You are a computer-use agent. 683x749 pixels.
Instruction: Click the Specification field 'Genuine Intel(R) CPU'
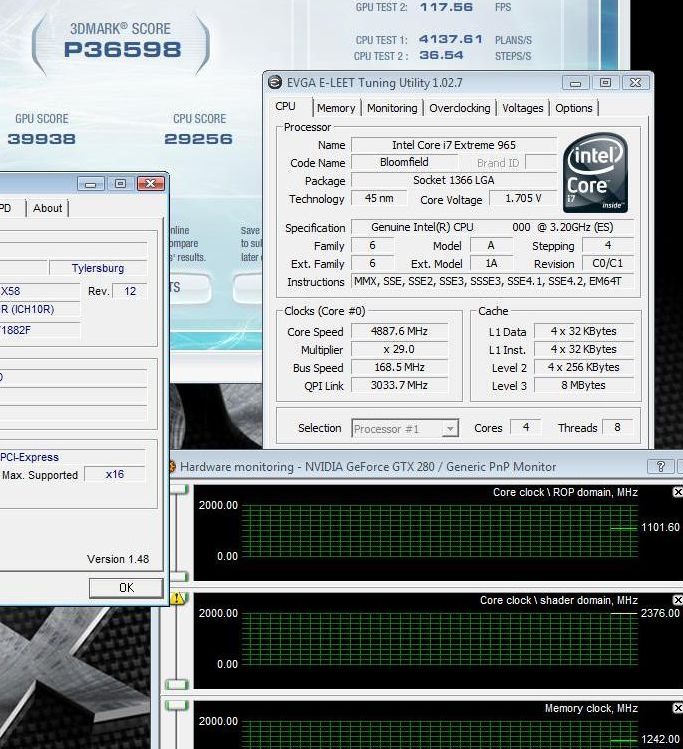[x=492, y=227]
